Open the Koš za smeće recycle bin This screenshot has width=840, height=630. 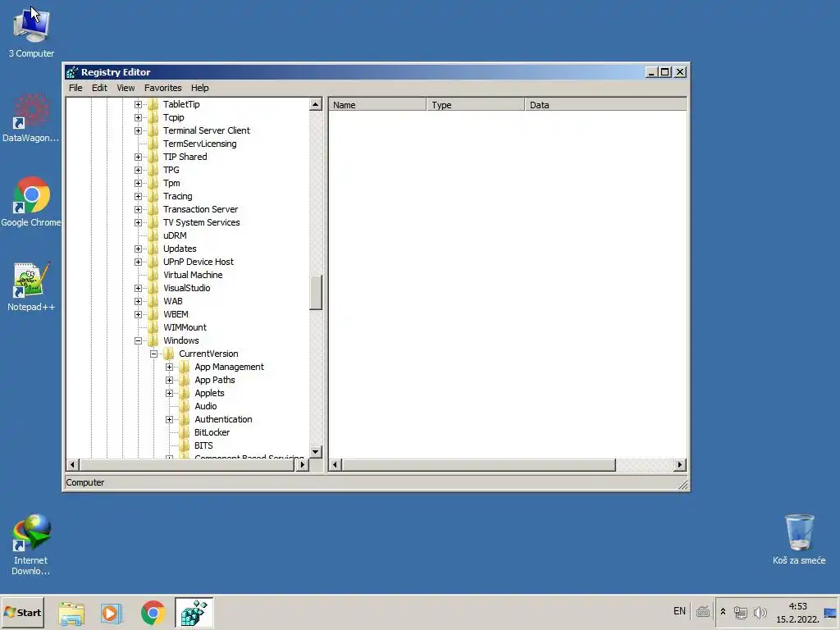799,539
